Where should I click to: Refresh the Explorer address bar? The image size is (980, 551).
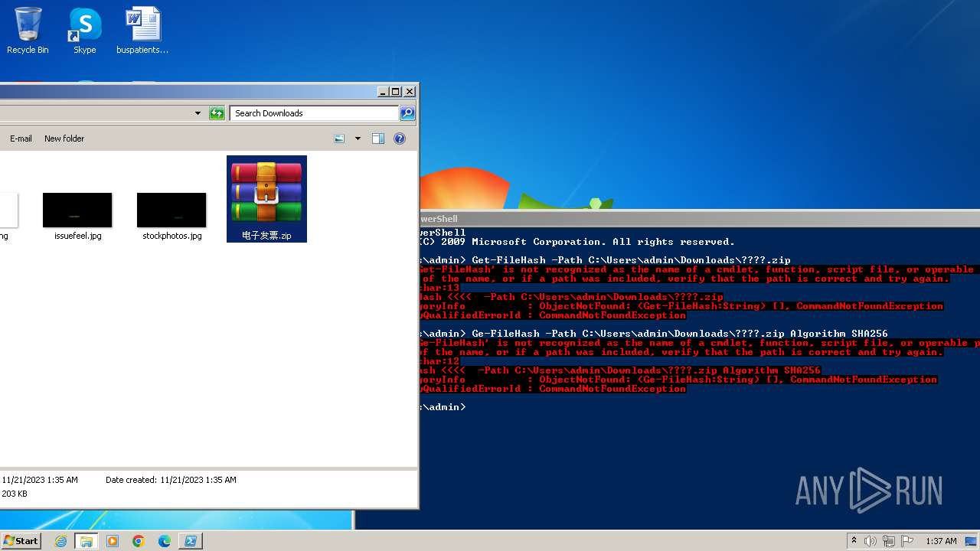(217, 113)
